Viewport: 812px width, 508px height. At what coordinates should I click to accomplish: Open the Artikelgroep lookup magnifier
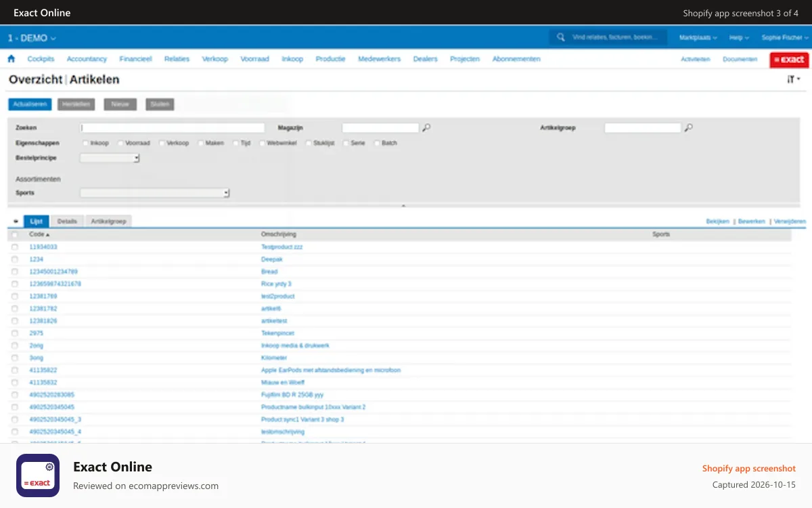click(x=689, y=127)
